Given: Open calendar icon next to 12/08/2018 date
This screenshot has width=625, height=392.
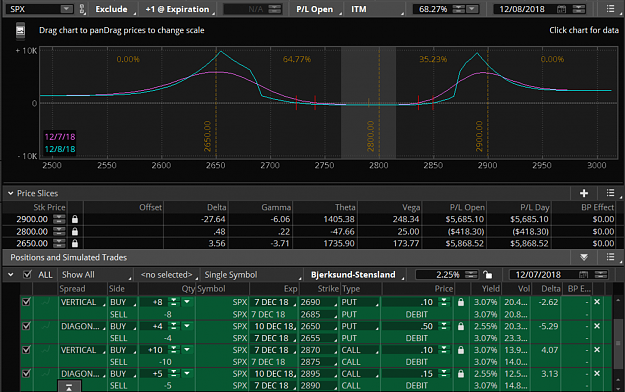Looking at the screenshot, I should point(561,9).
